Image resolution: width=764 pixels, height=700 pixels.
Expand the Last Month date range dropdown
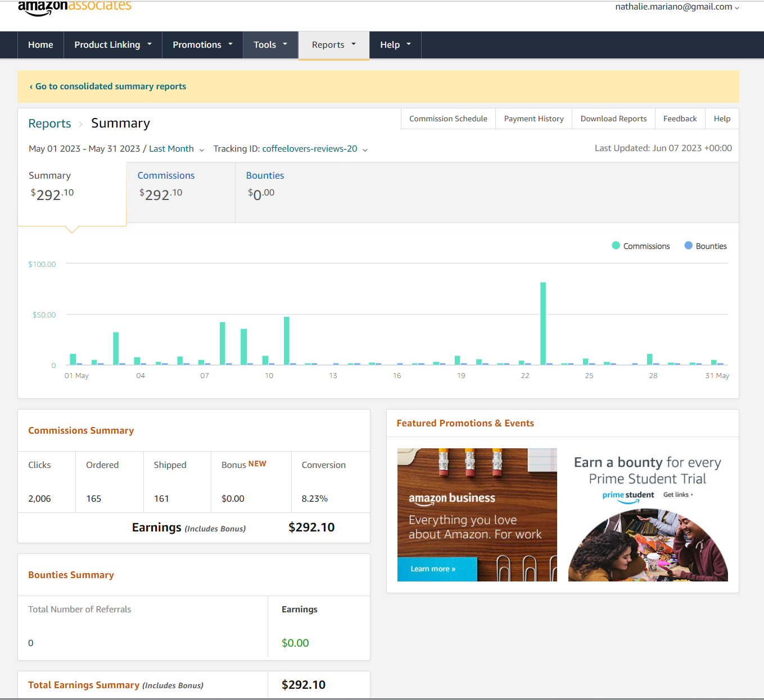click(x=176, y=149)
